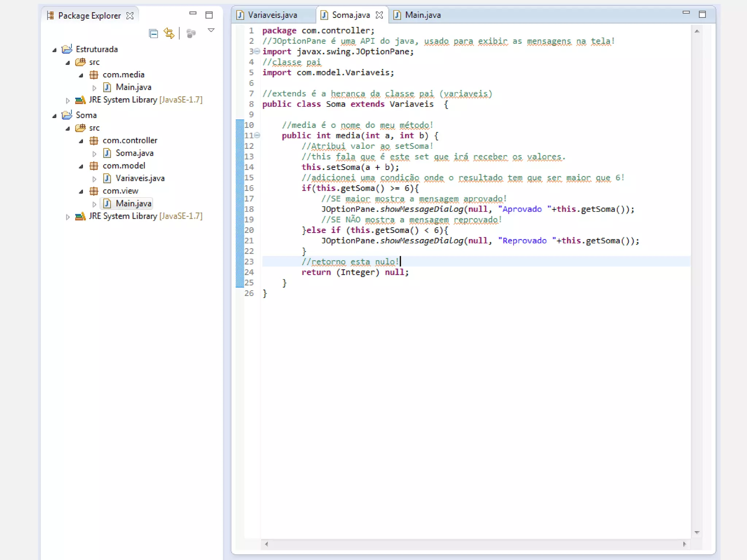This screenshot has height=560, width=747.
Task: Click the Soma project folder icon
Action: pyautogui.click(x=67, y=115)
